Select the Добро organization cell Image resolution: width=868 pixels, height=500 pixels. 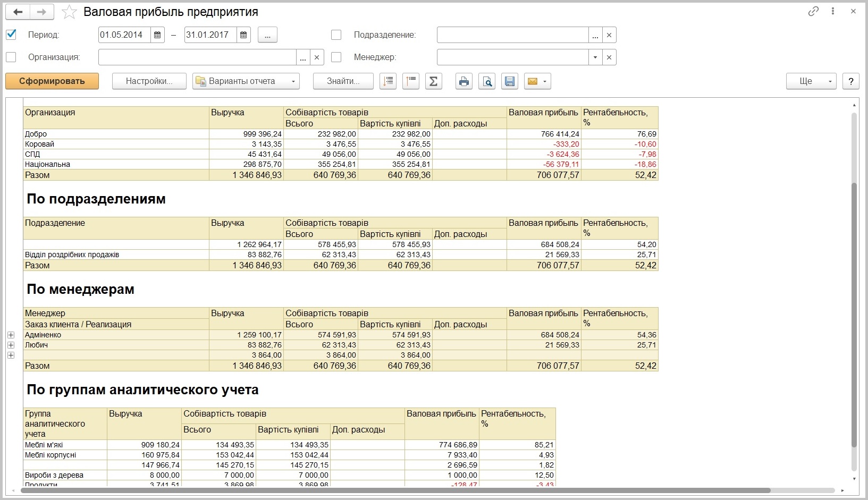(x=116, y=134)
